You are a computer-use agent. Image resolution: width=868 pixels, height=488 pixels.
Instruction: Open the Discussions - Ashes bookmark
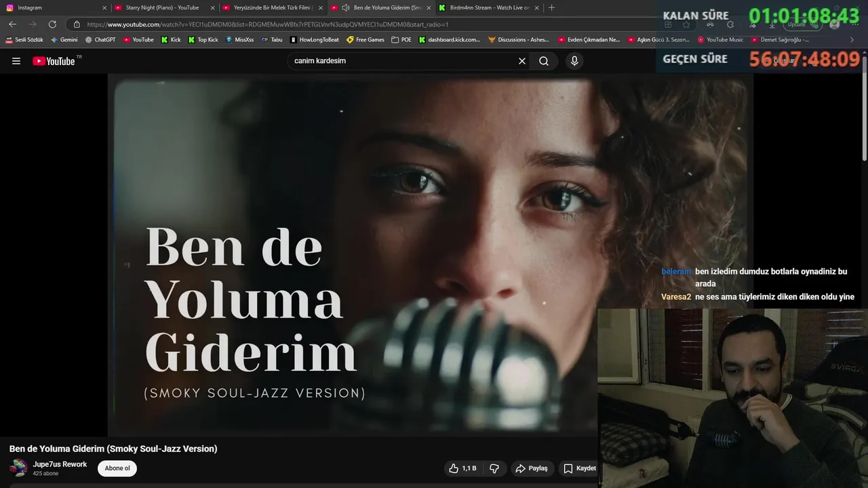[519, 40]
